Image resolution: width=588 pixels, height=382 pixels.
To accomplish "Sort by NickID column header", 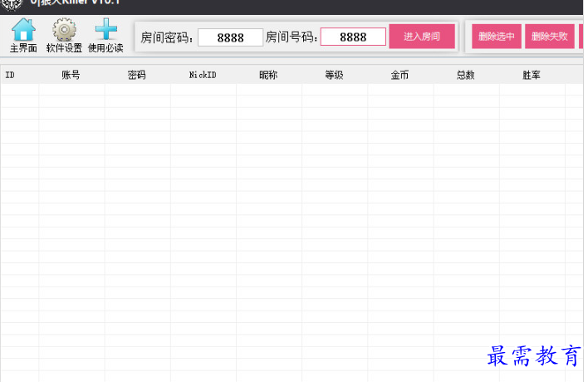I will (x=203, y=75).
